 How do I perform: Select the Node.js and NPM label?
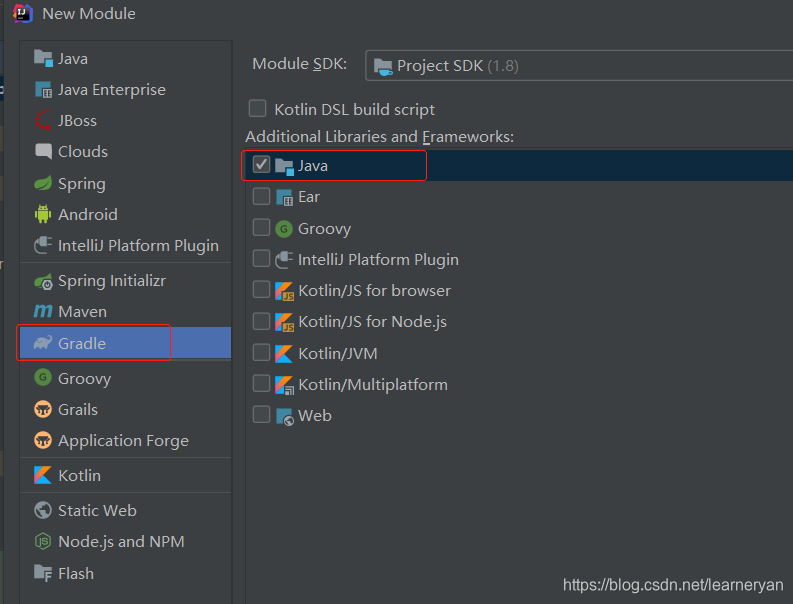click(x=121, y=542)
